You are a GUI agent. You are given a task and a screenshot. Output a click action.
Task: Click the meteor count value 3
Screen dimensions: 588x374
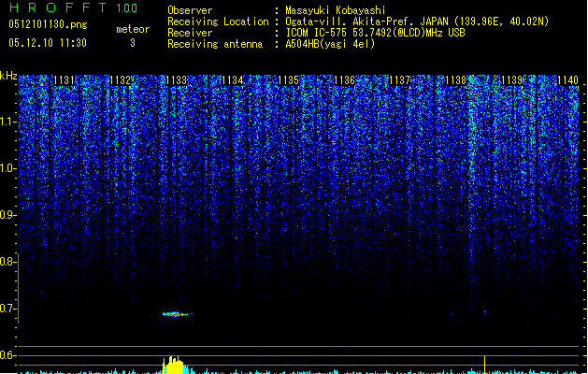[133, 43]
